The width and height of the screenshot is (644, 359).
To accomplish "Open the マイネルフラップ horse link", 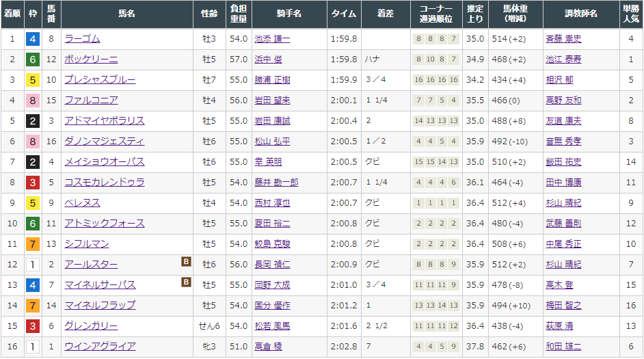I will point(100,306).
